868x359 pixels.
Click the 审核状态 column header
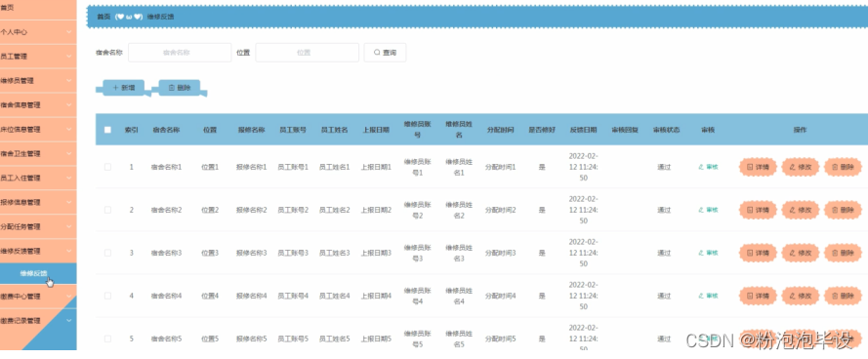667,130
